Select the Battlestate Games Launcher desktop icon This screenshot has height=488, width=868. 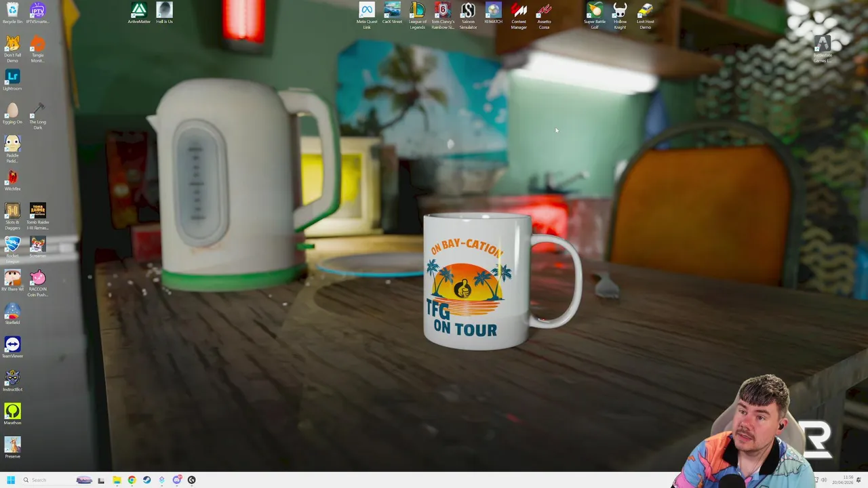click(822, 49)
